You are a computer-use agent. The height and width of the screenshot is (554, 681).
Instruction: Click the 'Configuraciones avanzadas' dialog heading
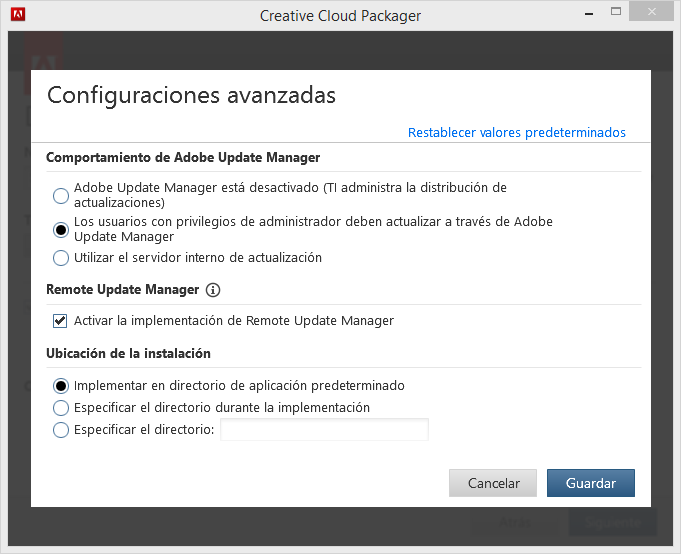coord(191,96)
